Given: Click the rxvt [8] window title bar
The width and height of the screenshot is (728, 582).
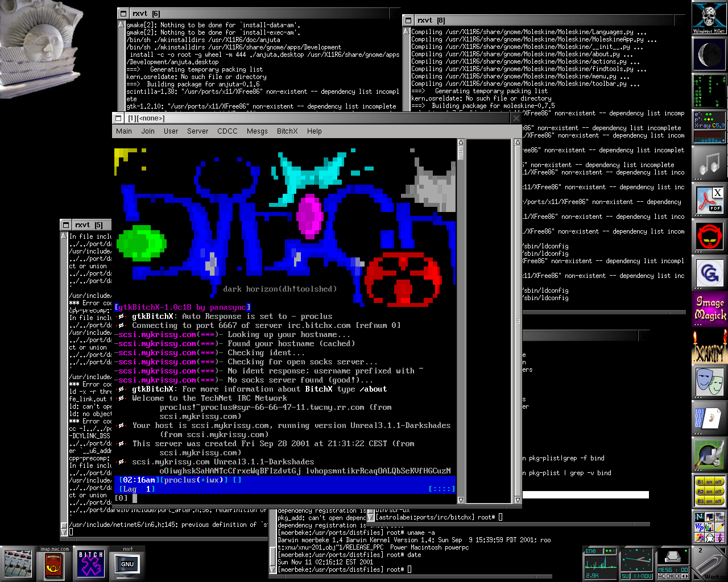Looking at the screenshot, I should 544,20.
